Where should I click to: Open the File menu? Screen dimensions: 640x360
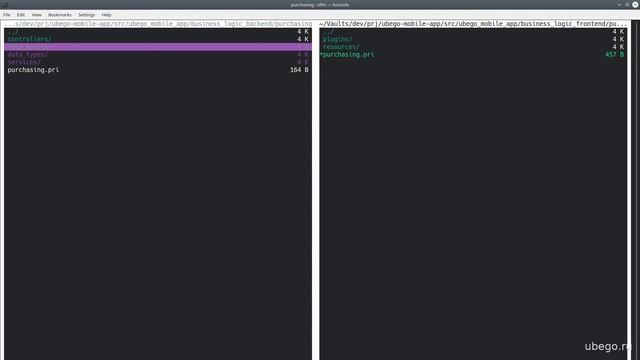tap(7, 15)
